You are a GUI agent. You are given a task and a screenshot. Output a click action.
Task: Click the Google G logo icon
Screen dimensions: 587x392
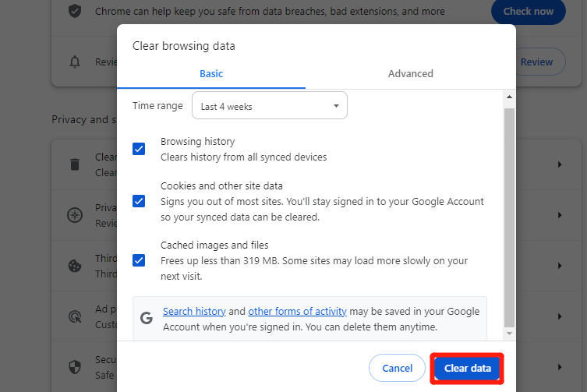pyautogui.click(x=147, y=318)
